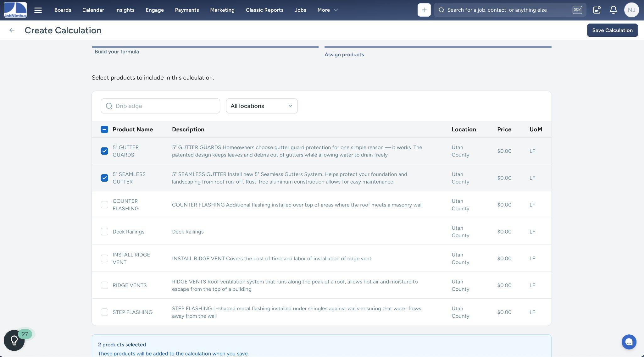Check the COUNTER FLASHING product checkbox

tap(104, 205)
